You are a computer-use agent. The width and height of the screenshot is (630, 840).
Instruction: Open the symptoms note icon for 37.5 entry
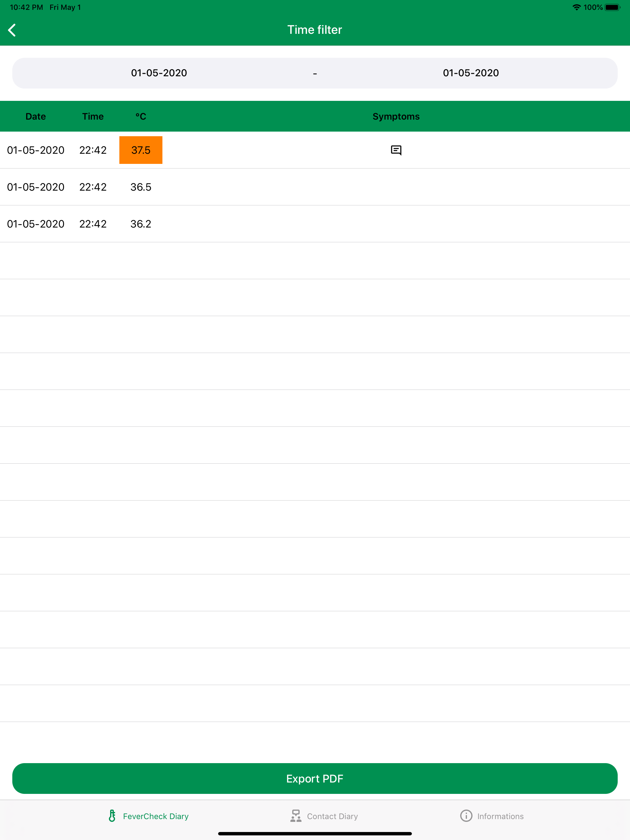tap(396, 150)
